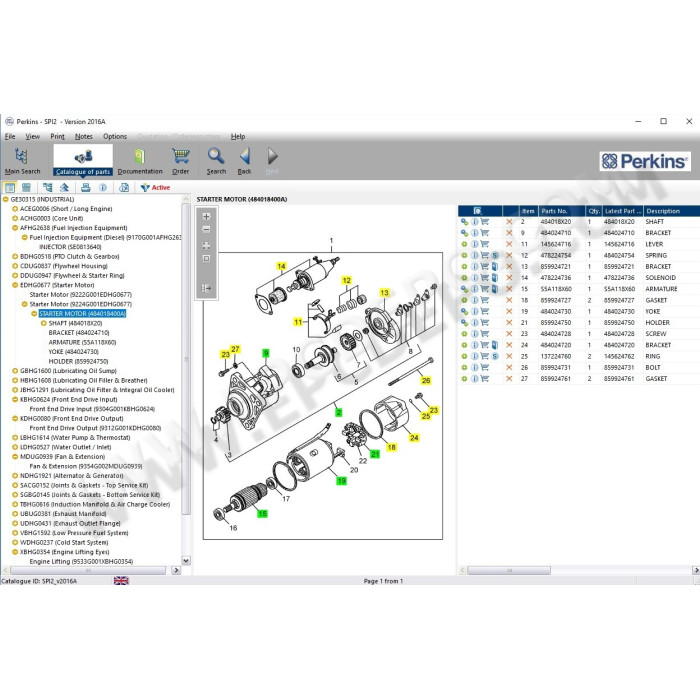Collapse EDHG0677 (Starter Motor) node
The image size is (700, 700).
tap(15, 285)
